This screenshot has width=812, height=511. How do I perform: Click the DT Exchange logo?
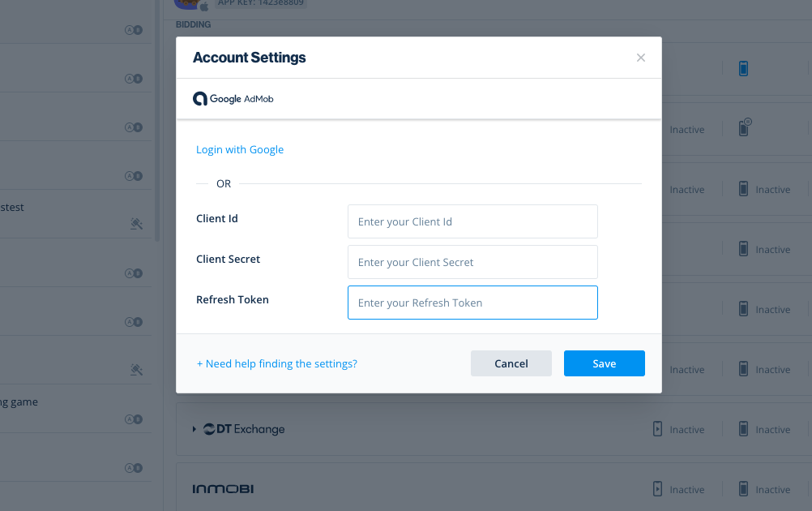tap(244, 429)
